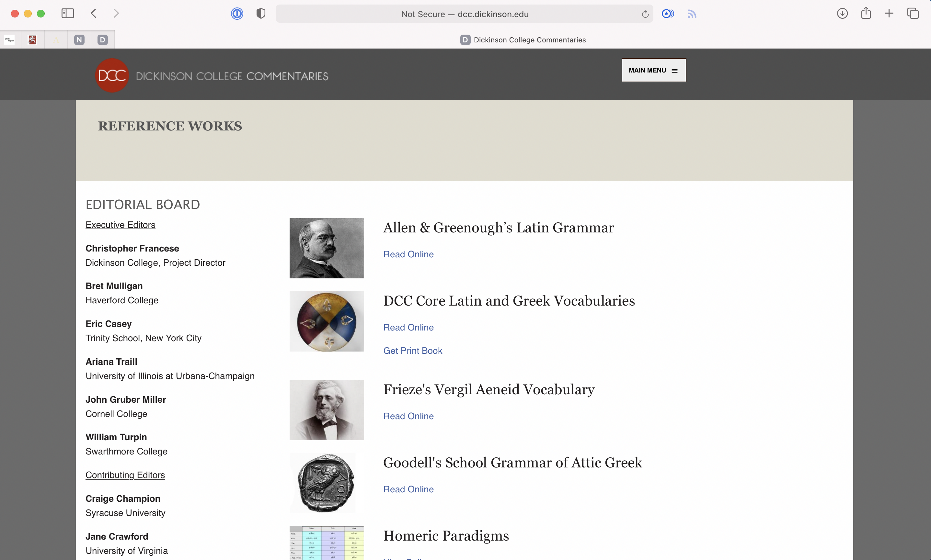
Task: Open the Share menu icon
Action: click(x=866, y=13)
